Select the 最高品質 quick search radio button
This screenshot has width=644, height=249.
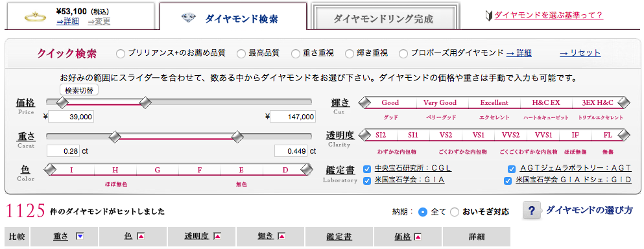(241, 53)
